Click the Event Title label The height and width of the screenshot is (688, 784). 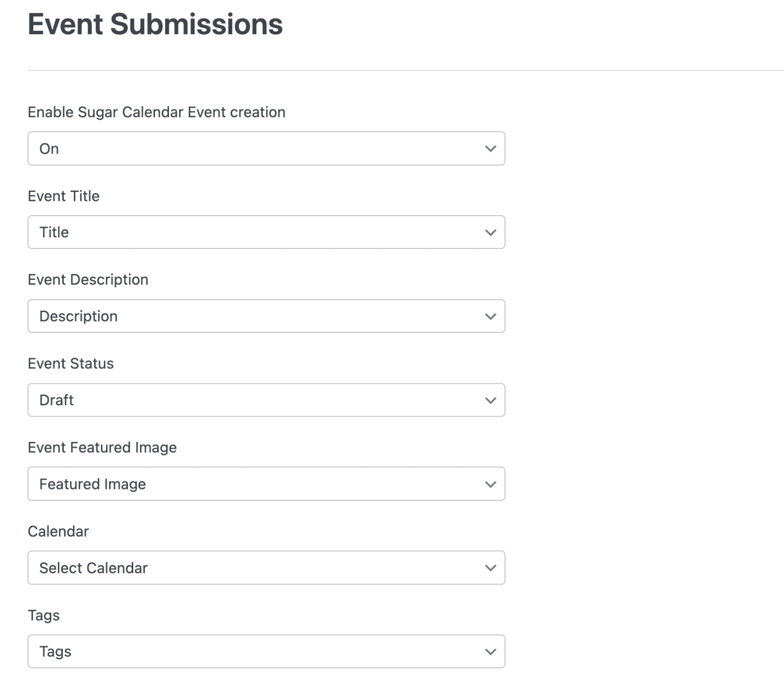point(64,196)
